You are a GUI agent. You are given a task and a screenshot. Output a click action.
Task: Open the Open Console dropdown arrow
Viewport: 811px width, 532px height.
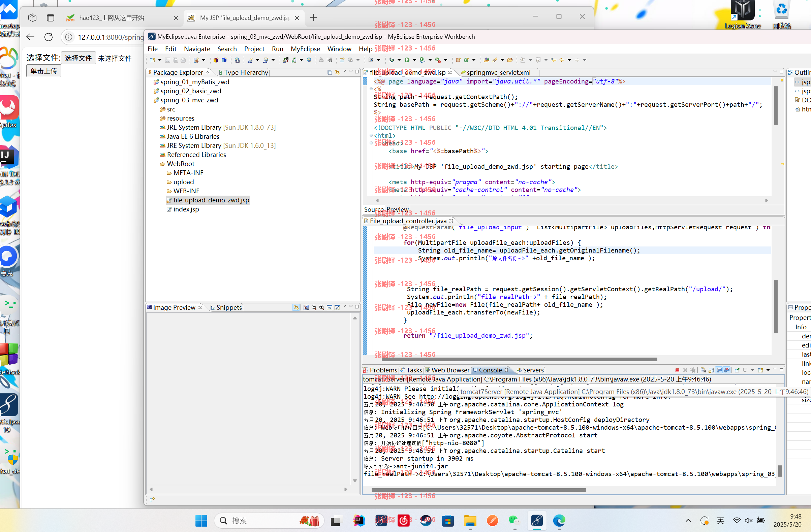click(768, 370)
